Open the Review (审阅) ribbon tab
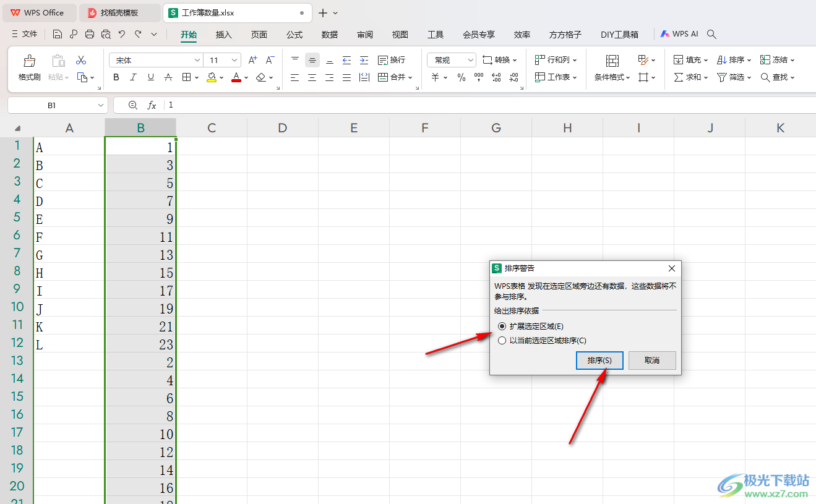 tap(365, 35)
